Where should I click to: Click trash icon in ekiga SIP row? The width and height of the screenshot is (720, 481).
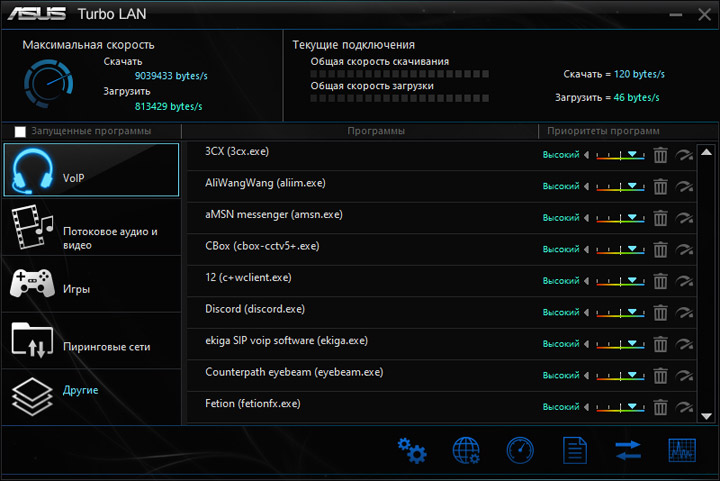coord(660,344)
